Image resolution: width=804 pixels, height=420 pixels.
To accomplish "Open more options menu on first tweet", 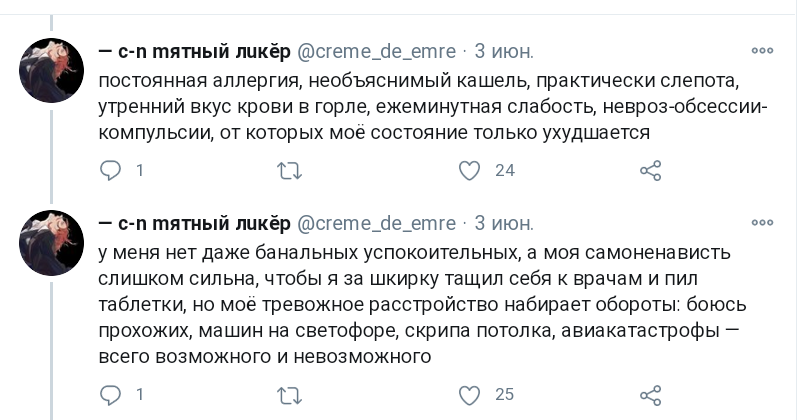I will (x=762, y=49).
